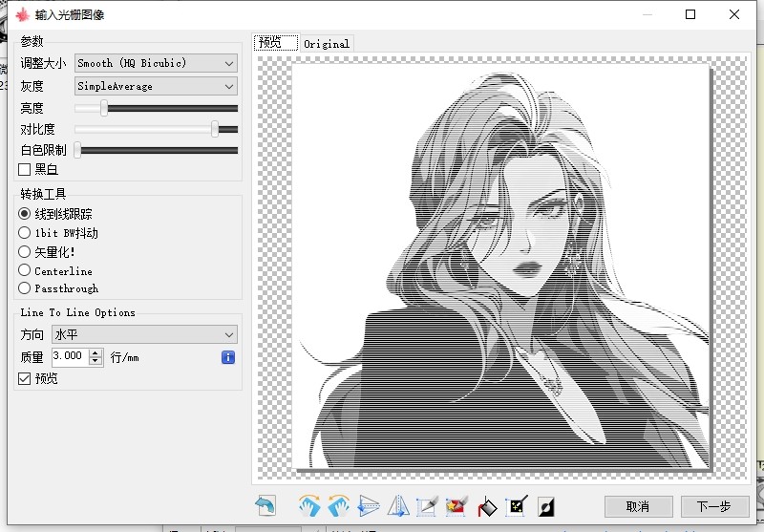The height and width of the screenshot is (532, 764).
Task: Select the manual crop tool icon
Action: pyautogui.click(x=427, y=505)
